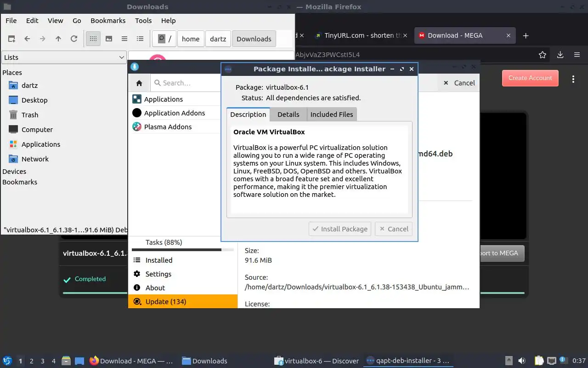Open the Go menu
Screen dimensions: 588x368
point(77,21)
